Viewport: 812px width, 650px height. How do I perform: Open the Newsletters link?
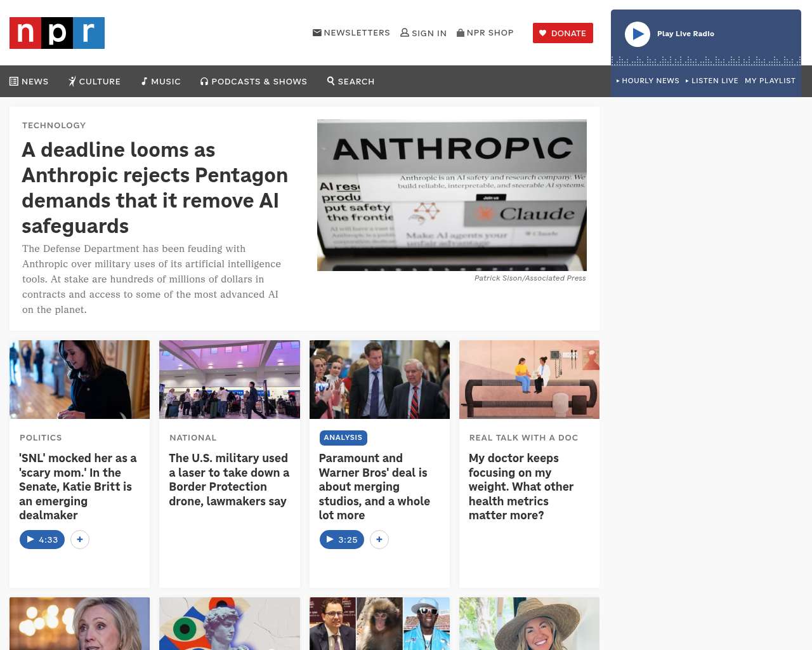[x=351, y=32]
